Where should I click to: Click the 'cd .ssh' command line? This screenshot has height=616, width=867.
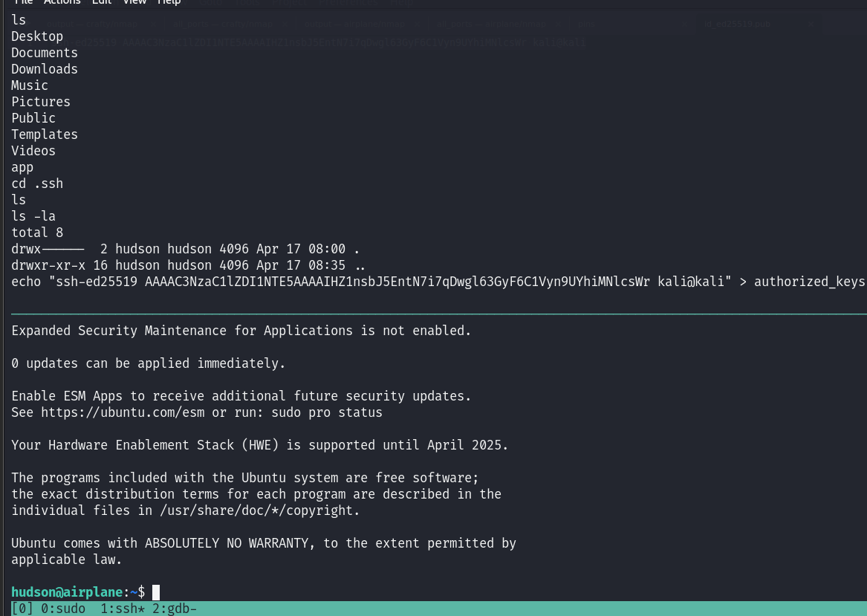coord(37,184)
